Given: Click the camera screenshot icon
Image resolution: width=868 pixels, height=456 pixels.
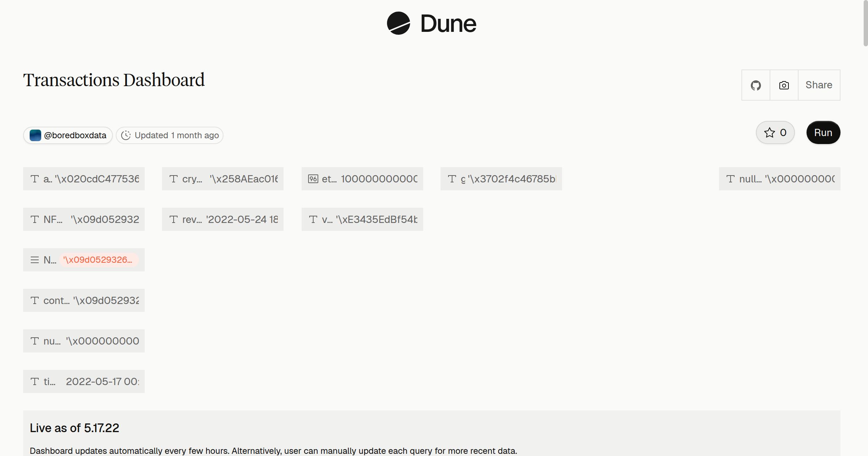Looking at the screenshot, I should point(784,85).
